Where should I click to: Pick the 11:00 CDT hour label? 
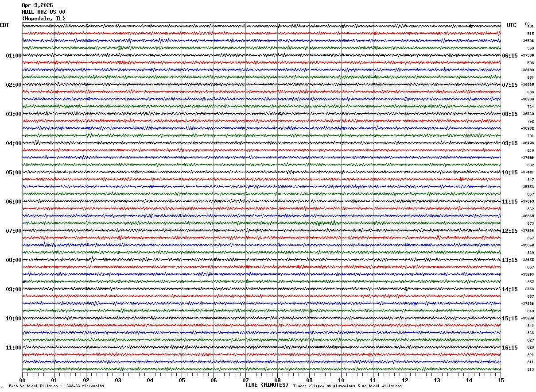(14, 348)
